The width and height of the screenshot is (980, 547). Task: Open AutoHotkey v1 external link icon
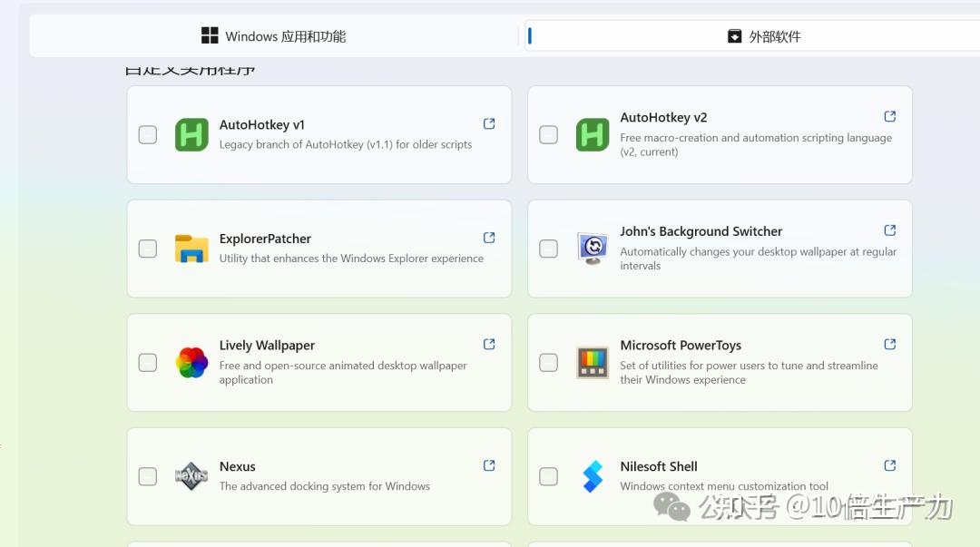489,123
